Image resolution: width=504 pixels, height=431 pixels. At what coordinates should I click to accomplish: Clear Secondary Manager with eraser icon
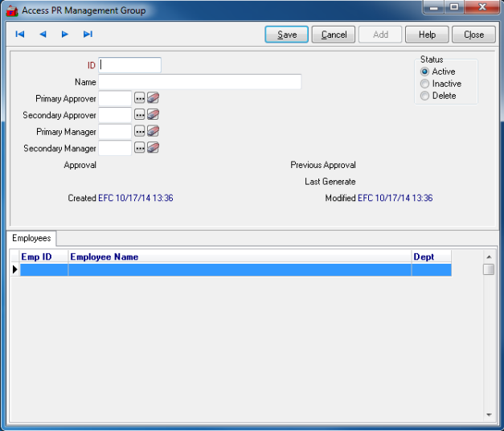coord(154,148)
